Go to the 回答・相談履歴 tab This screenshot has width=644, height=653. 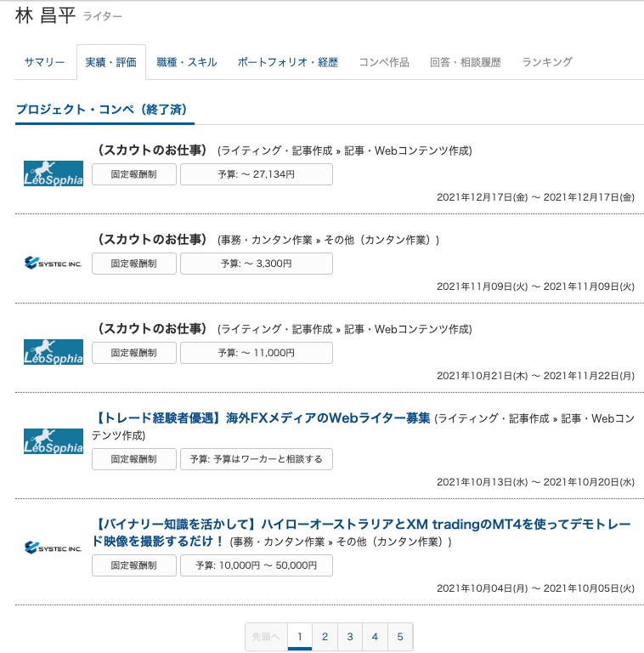click(465, 62)
